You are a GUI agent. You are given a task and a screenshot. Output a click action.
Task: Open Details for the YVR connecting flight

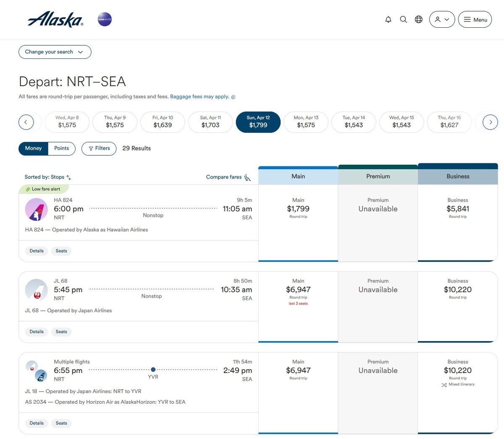point(37,423)
